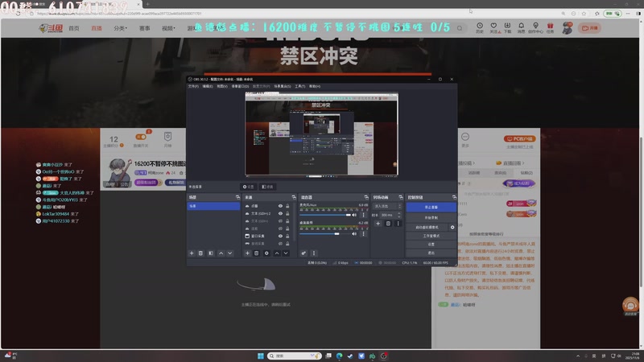Click the blue stop streaming button in Controls

431,208
